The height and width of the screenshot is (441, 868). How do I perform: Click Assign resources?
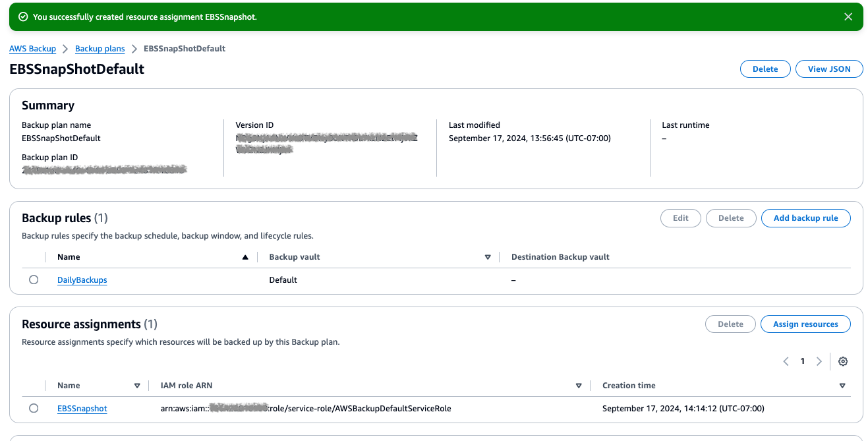coord(805,324)
